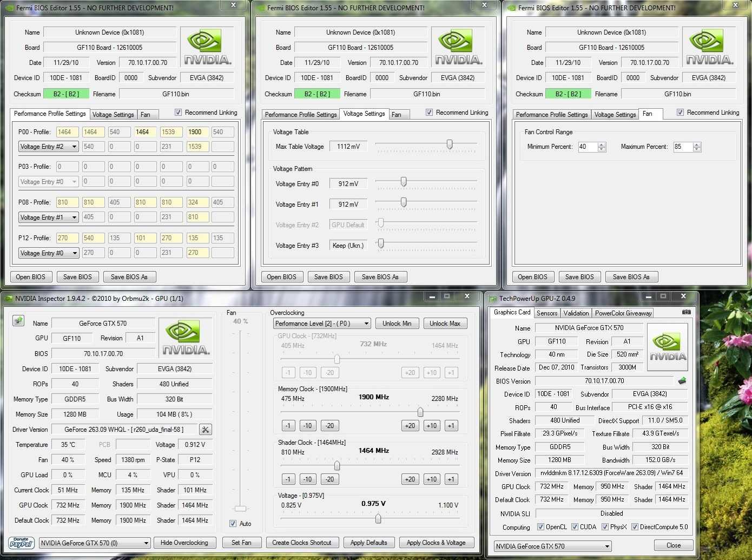Screen dimensions: 752x560
Task: Click Apply Defaults button
Action: coord(368,543)
